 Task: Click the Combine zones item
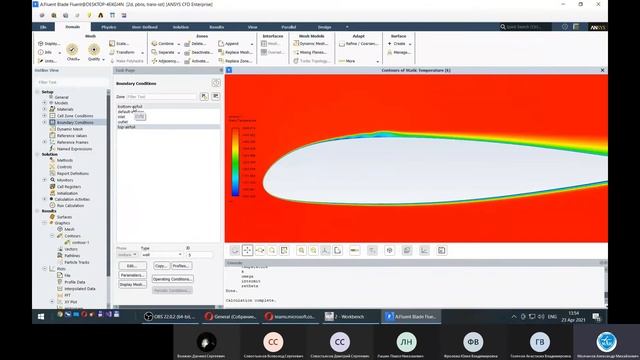[x=163, y=43]
